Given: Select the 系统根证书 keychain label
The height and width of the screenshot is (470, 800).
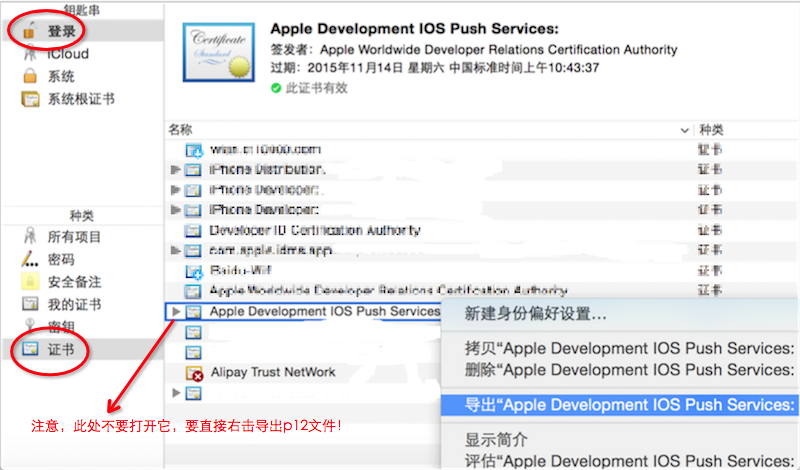Looking at the screenshot, I should 81,99.
